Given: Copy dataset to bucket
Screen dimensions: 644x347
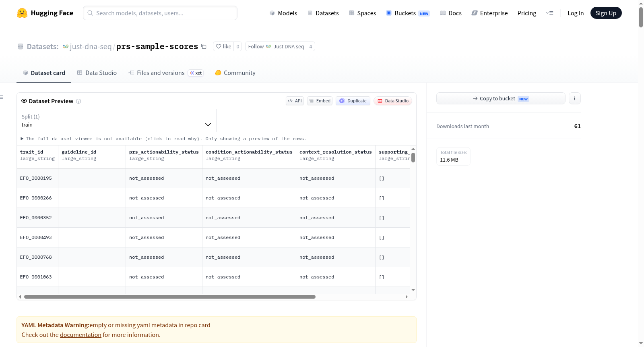Looking at the screenshot, I should pyautogui.click(x=501, y=98).
